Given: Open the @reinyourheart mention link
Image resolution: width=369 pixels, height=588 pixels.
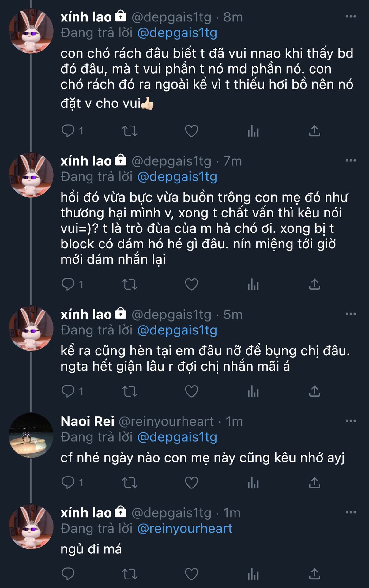Looking at the screenshot, I should click(x=185, y=529).
